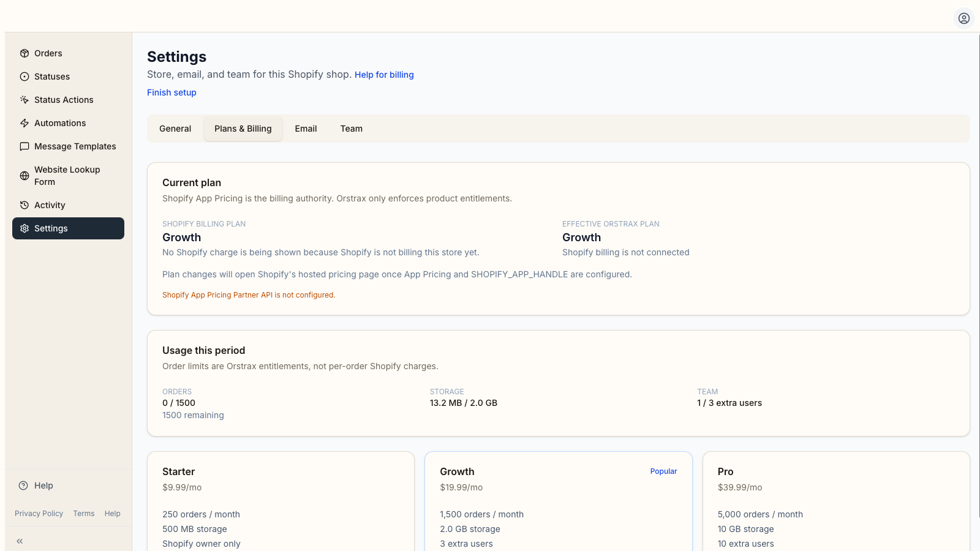980x551 pixels.
Task: Click the small Help footer link
Action: [x=113, y=514]
